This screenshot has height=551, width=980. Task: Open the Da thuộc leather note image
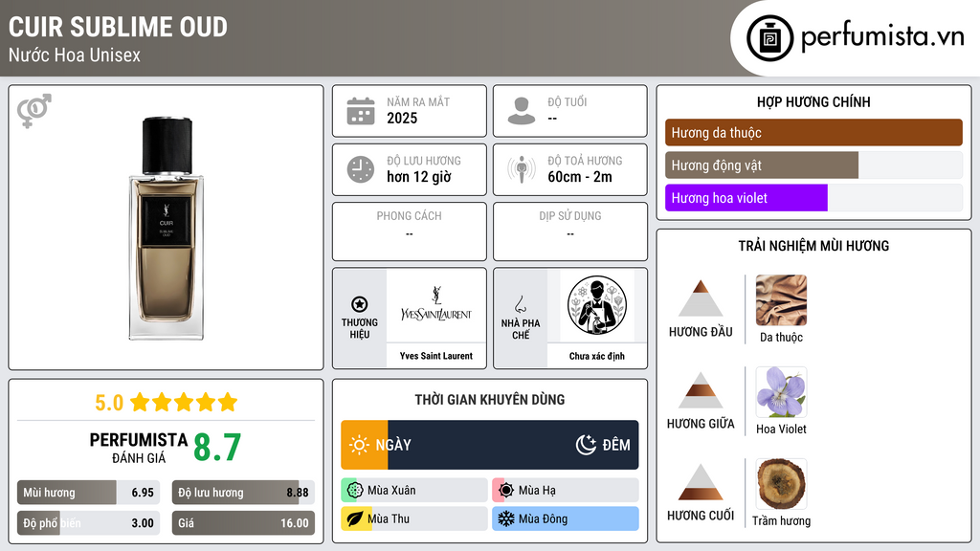781,300
